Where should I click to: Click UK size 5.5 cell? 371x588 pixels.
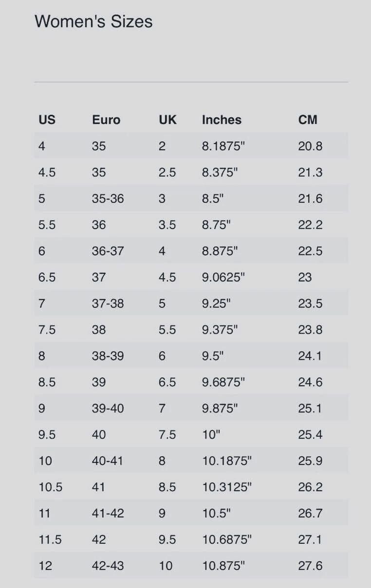(x=167, y=330)
